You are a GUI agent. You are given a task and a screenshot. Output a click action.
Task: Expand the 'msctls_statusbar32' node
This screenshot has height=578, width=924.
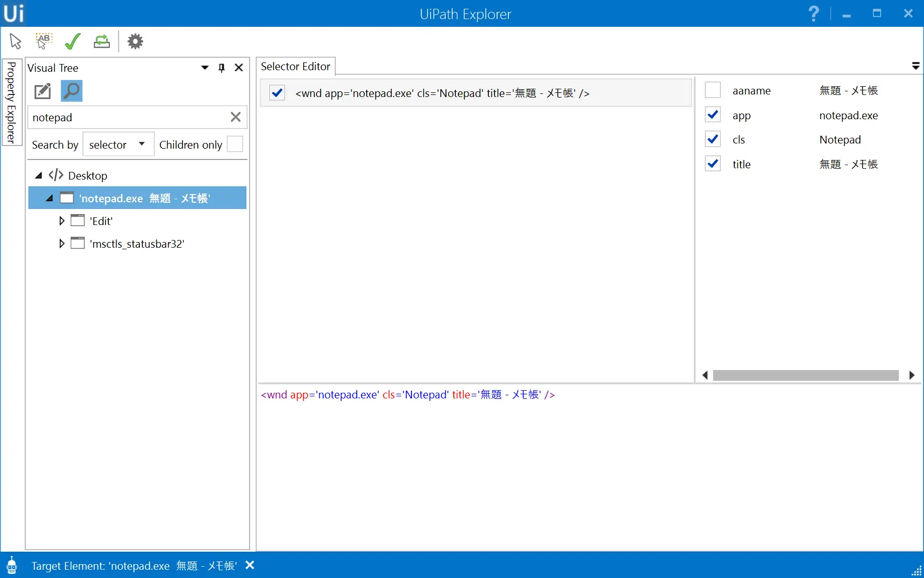point(62,244)
